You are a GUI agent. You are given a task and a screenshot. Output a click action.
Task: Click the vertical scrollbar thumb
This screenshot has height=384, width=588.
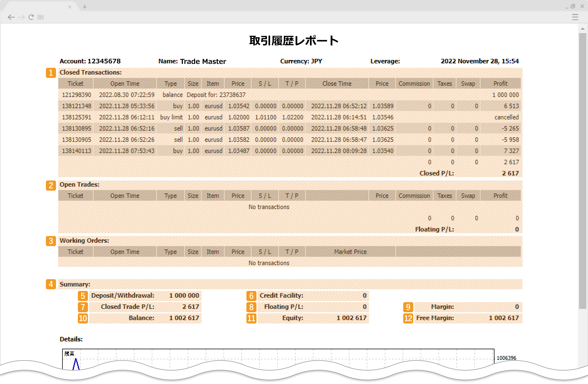point(583,171)
